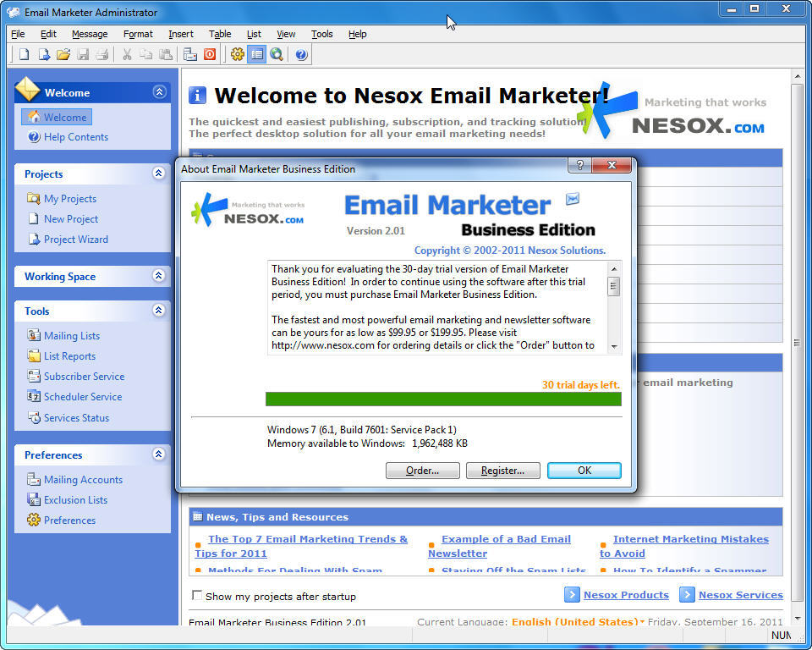
Task: Open the Insert menu
Action: click(x=181, y=34)
